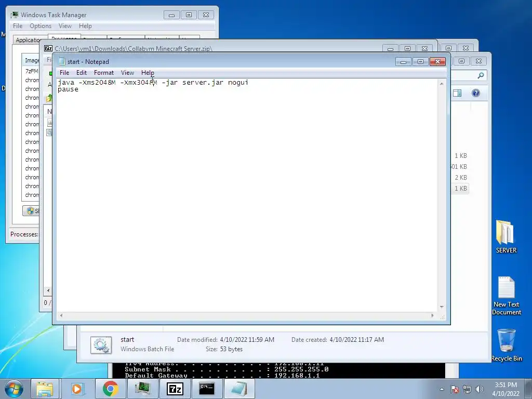Open the Notepad Edit menu
This screenshot has height=399, width=532.
coord(82,73)
